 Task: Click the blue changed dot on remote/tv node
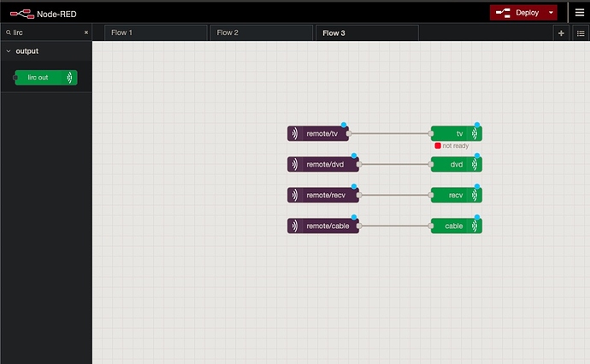point(344,125)
